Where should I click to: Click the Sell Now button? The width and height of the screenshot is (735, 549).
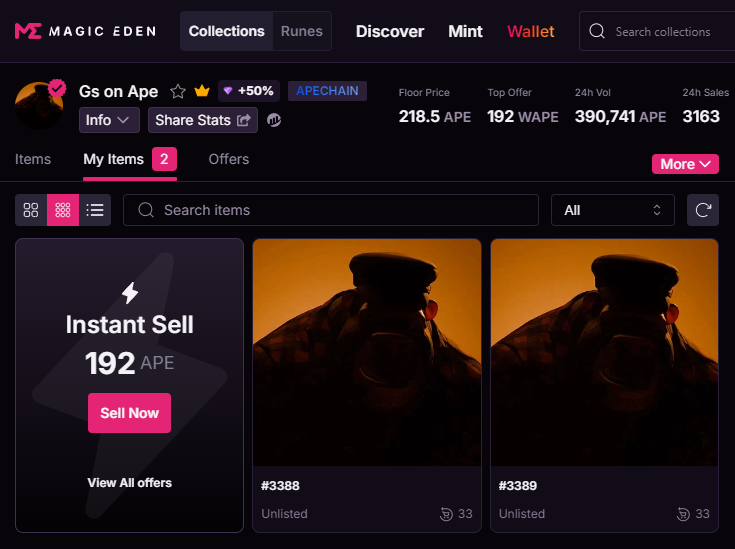click(129, 413)
